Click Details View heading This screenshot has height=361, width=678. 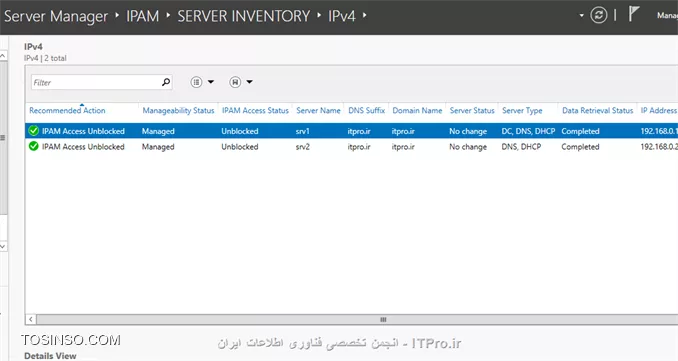click(x=50, y=356)
